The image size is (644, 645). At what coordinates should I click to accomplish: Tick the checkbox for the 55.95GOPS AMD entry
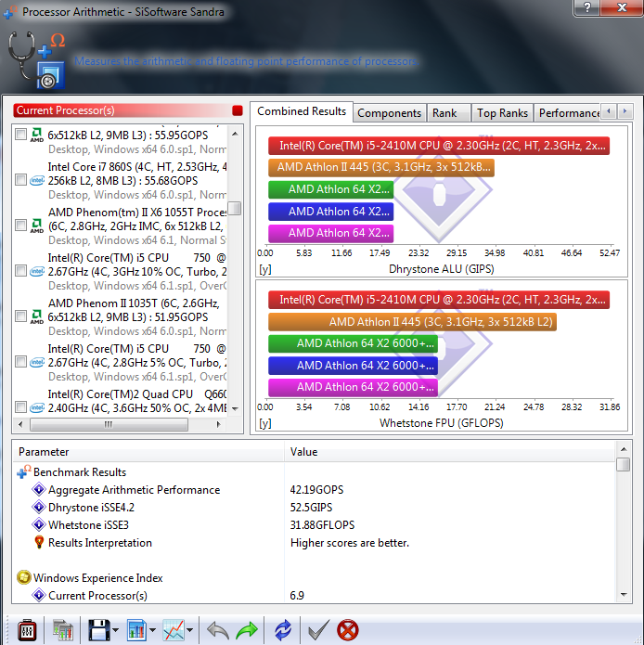click(x=20, y=135)
